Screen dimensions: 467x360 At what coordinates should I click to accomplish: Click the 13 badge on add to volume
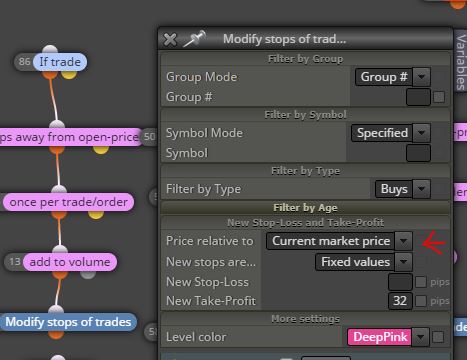pyautogui.click(x=14, y=262)
